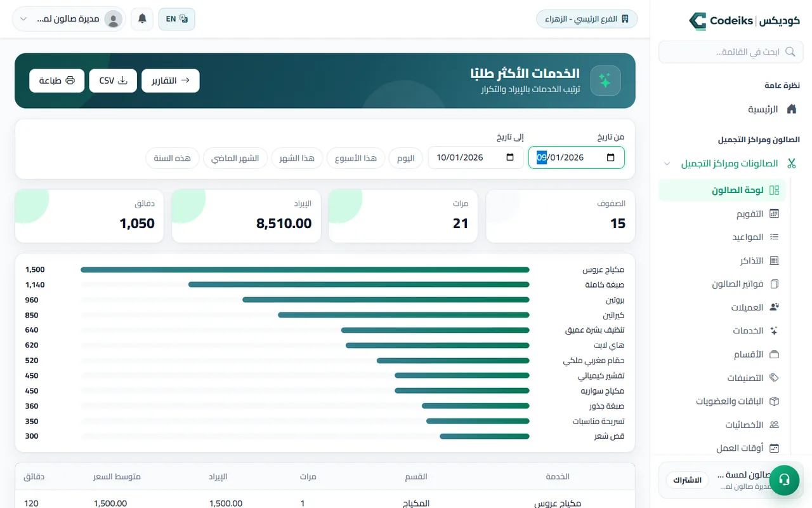812x508 pixels.
Task: Download data with the CSV button
Action: 113,81
